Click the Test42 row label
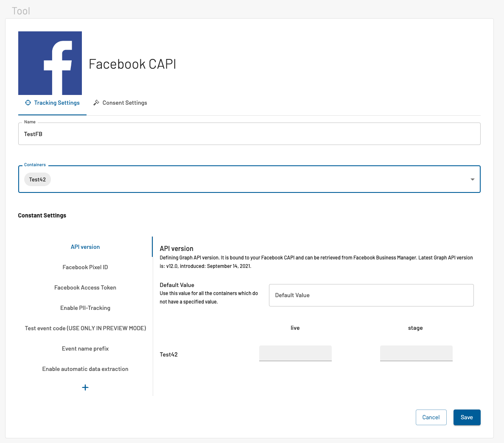The width and height of the screenshot is (504, 443). coord(169,354)
